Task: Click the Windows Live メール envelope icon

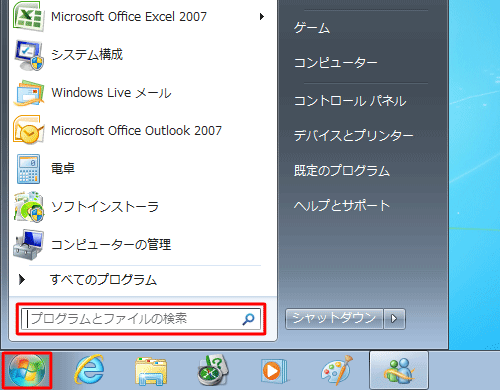Action: 29,93
